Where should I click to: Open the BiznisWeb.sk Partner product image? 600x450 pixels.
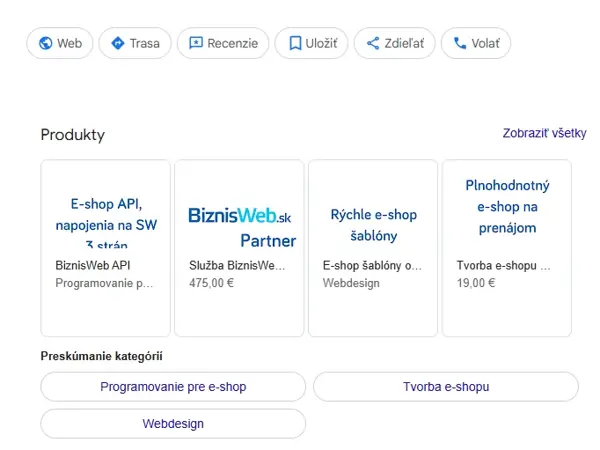click(242, 227)
